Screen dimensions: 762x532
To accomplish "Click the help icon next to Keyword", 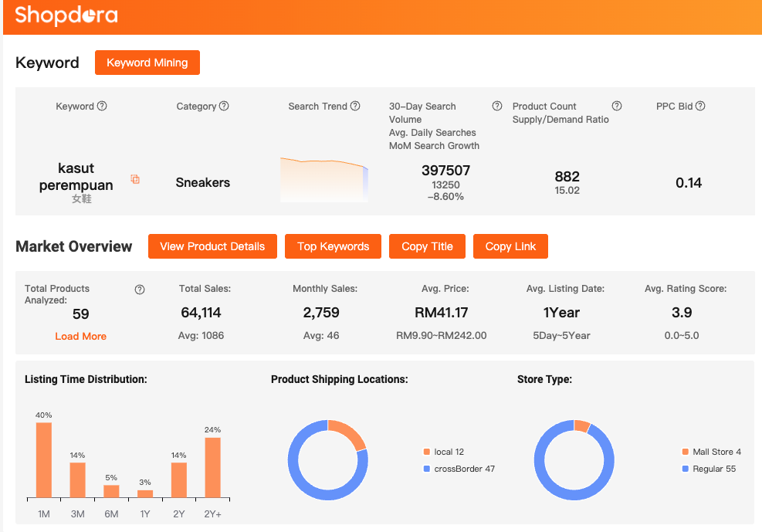I will [x=102, y=107].
